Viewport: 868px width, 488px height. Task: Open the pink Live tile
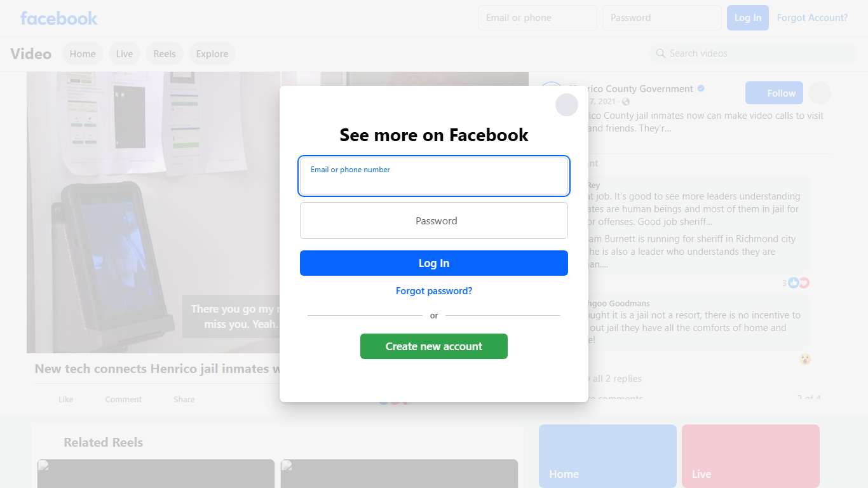click(x=750, y=456)
